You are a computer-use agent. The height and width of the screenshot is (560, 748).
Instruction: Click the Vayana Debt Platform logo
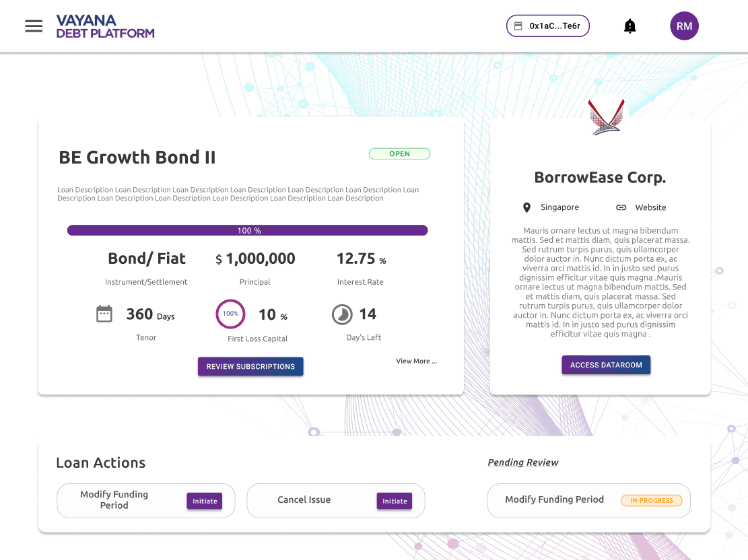click(x=105, y=26)
